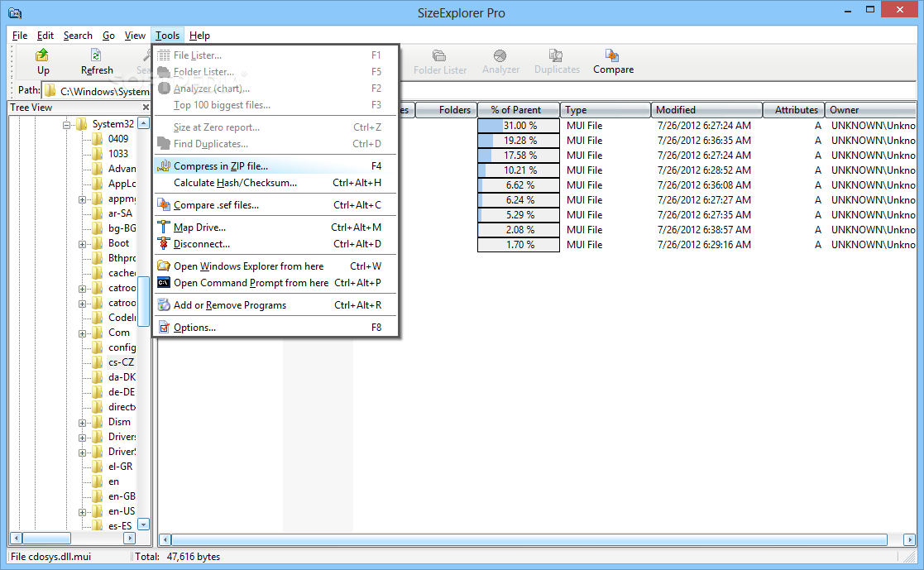Expand the appmgmt folder node
The image size is (924, 570).
point(83,199)
